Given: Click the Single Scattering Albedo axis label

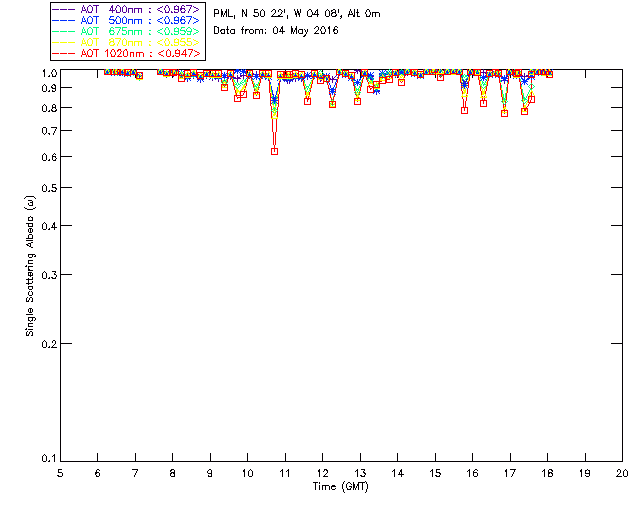Looking at the screenshot, I should 30,266.
